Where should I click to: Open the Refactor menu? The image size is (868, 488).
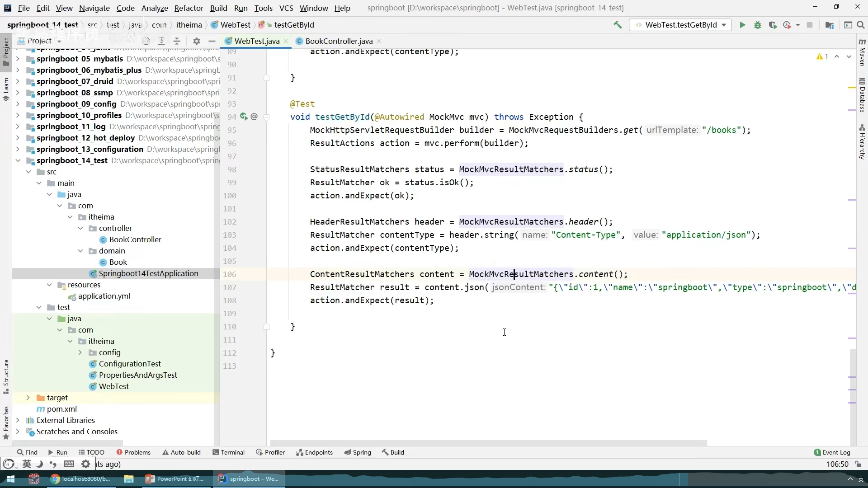(189, 8)
